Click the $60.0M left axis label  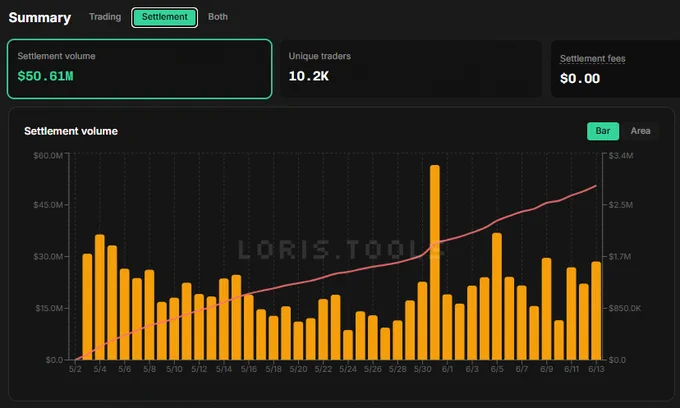coord(48,155)
